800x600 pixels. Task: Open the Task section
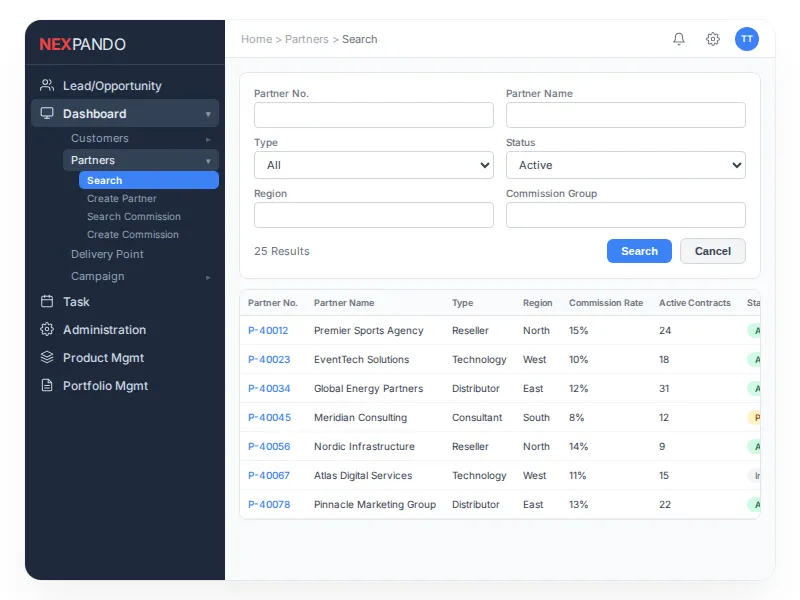tap(125, 302)
